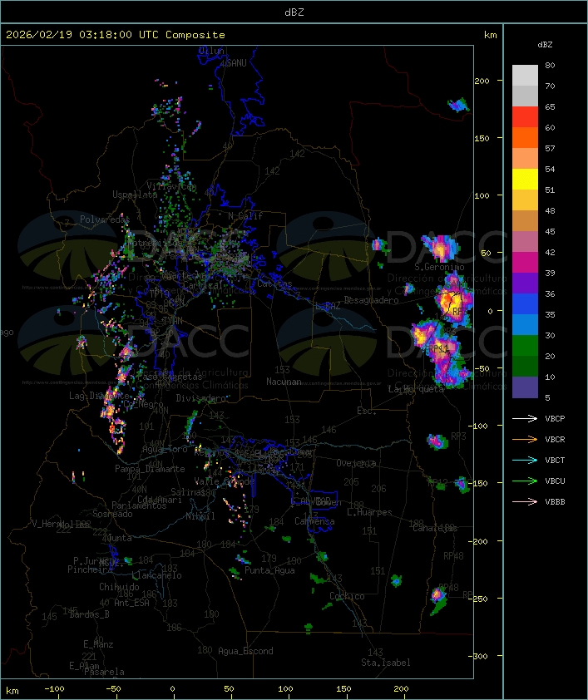Click the storm cell above S.Geronimo label
Viewport: 588px width, 700px height.
[x=441, y=248]
